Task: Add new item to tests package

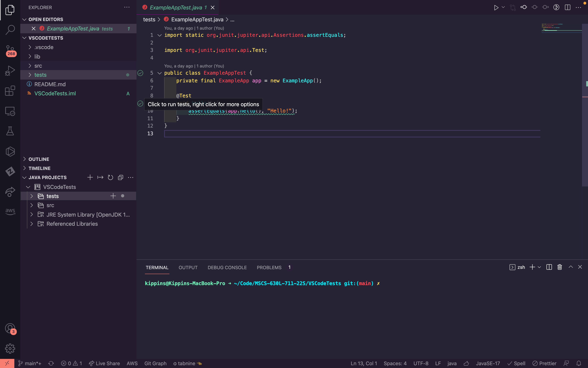Action: pos(113,196)
